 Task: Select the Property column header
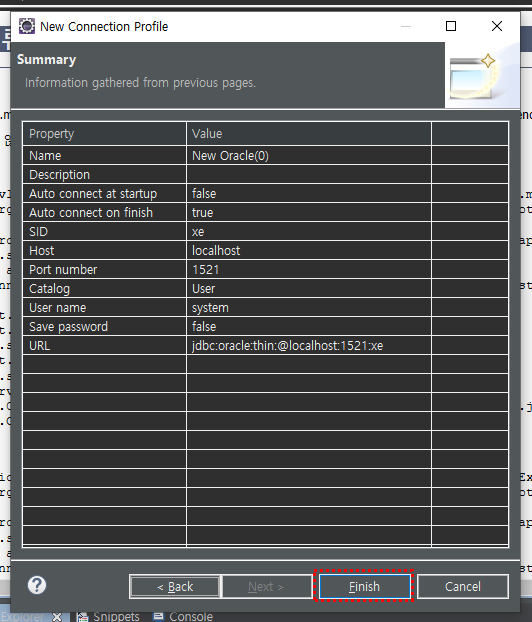tap(104, 134)
